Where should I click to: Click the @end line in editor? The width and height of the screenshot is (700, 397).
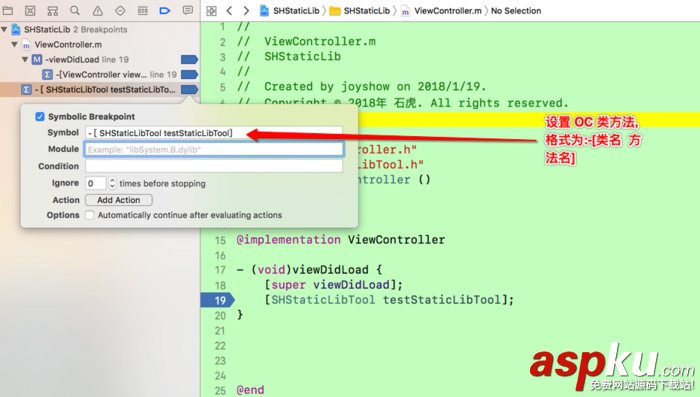click(x=250, y=390)
